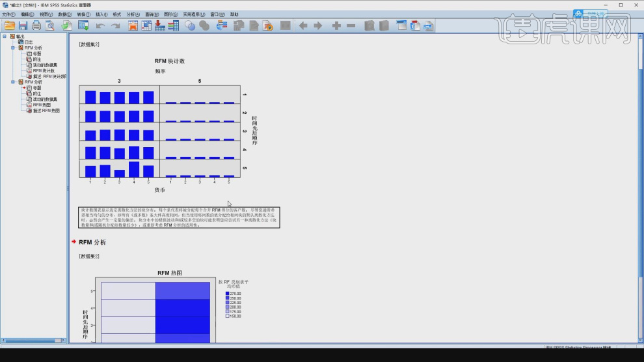Select RFM 块计数 in outline tree
This screenshot has height=362, width=644.
(x=44, y=71)
